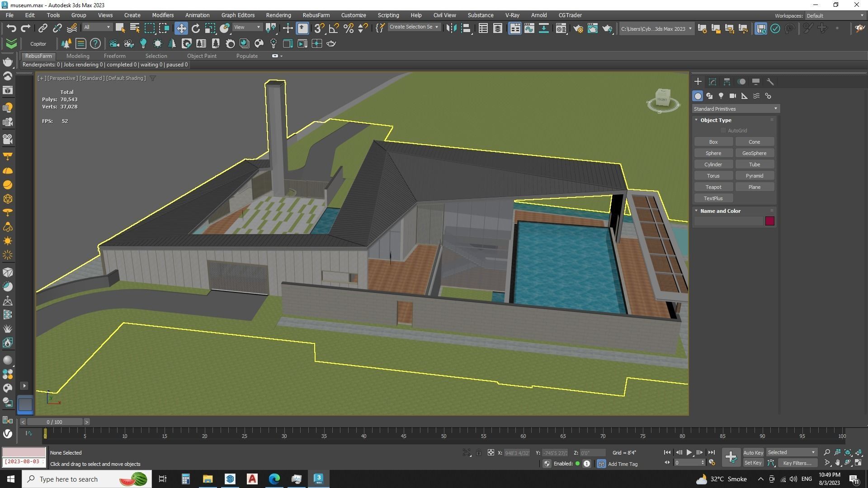Screen dimensions: 868x488
Task: Open the Modifiers menu
Action: (163, 15)
